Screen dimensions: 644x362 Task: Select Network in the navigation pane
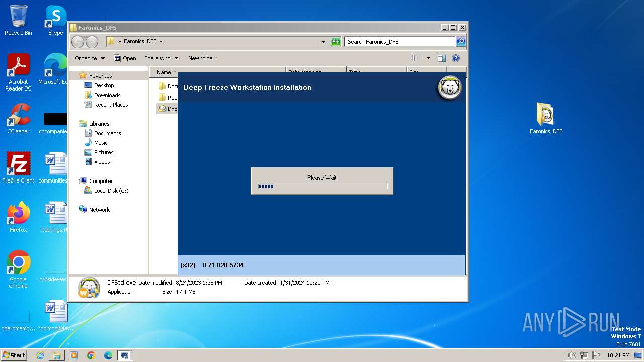tap(99, 210)
